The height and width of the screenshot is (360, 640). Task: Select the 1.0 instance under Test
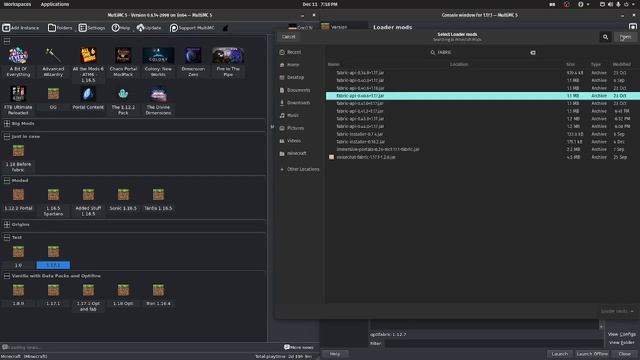(x=18, y=252)
